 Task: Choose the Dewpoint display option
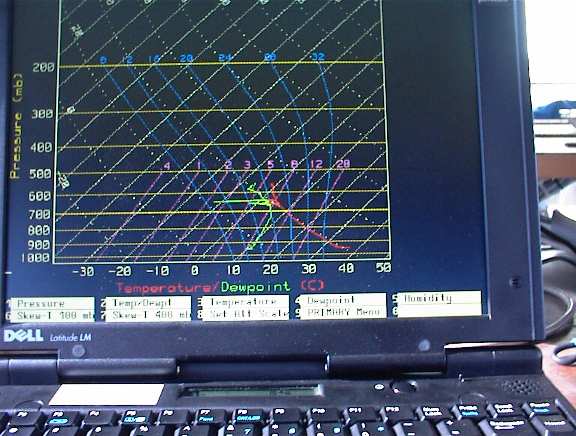coord(343,300)
